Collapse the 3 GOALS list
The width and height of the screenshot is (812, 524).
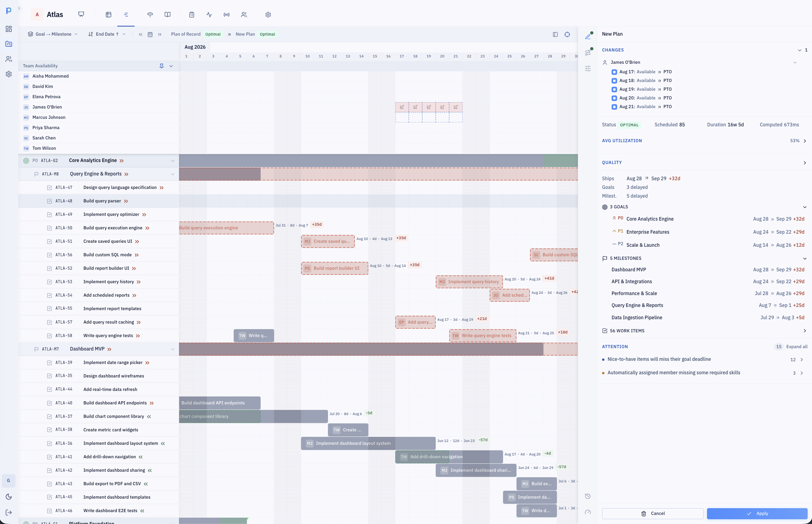click(x=804, y=207)
